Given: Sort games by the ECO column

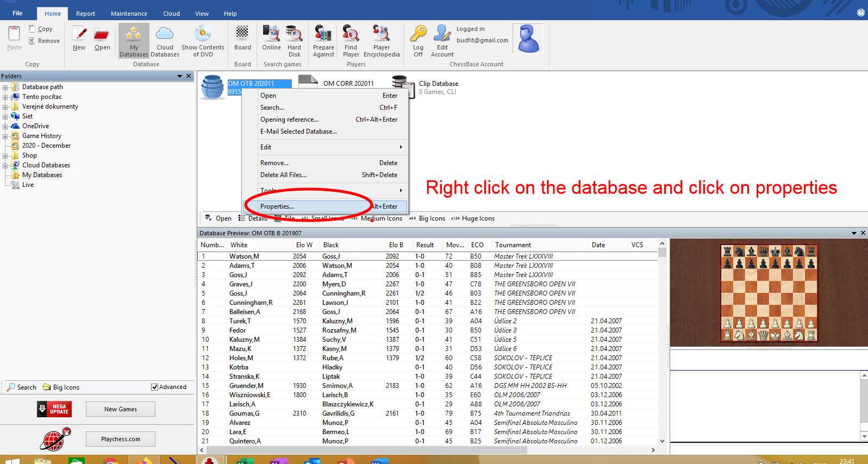Looking at the screenshot, I should click(x=477, y=245).
